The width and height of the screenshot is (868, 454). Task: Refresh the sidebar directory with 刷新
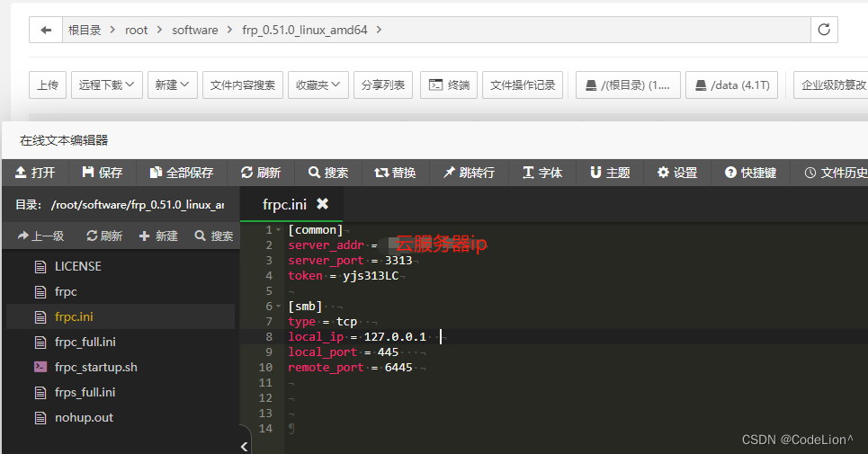(104, 236)
